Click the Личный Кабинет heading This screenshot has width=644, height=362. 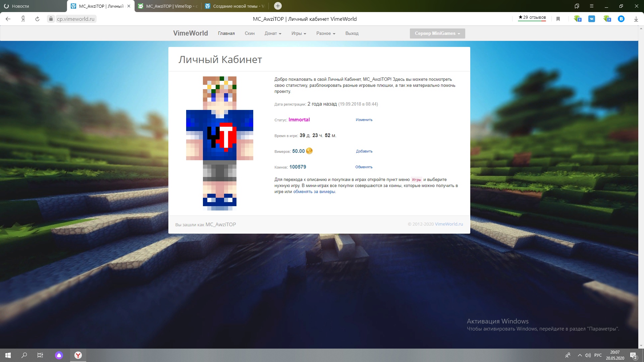click(x=220, y=60)
